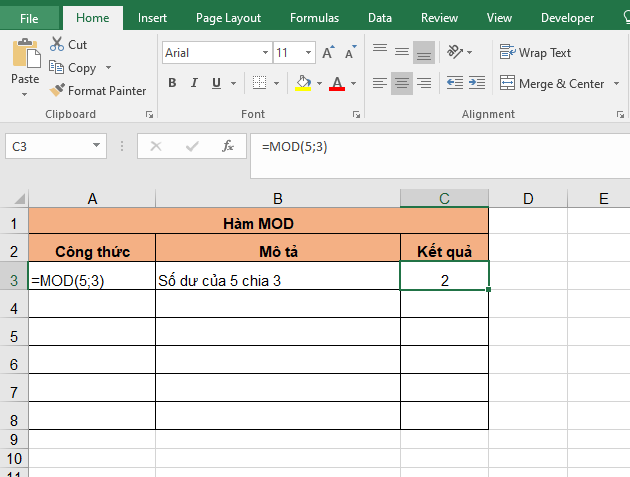This screenshot has height=477, width=630.
Task: Open the Orientation text angle tool
Action: pos(455,52)
